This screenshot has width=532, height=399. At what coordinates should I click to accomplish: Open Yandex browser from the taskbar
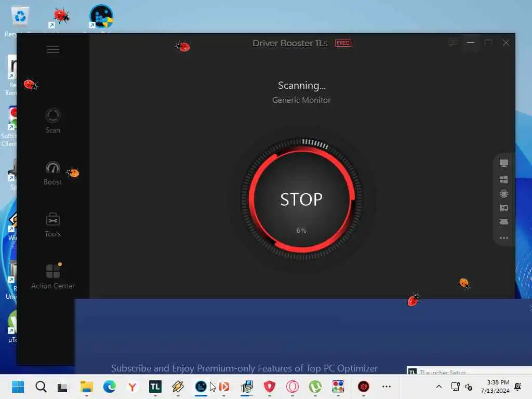[132, 387]
